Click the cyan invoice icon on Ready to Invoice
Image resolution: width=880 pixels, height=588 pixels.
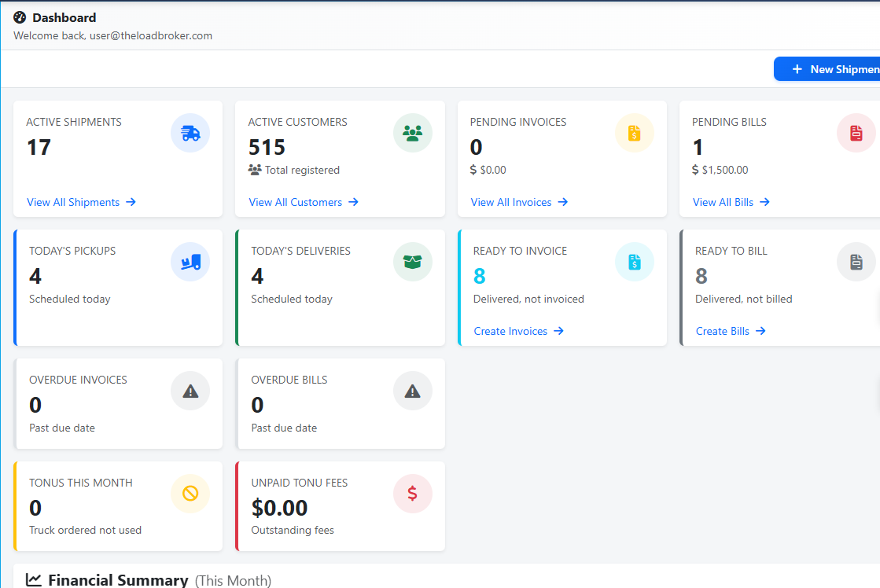[x=635, y=261]
